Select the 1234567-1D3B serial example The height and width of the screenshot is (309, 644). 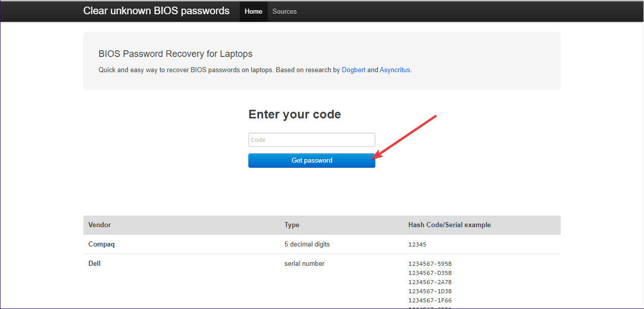[430, 291]
